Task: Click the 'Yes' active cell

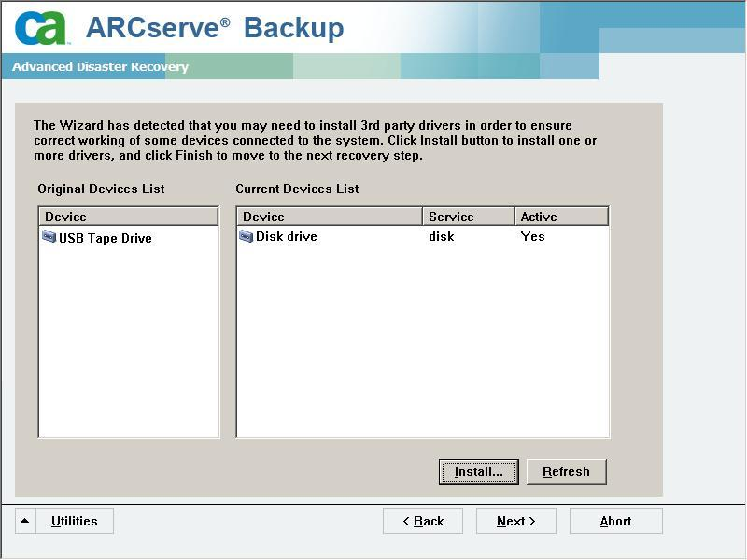Action: (532, 236)
